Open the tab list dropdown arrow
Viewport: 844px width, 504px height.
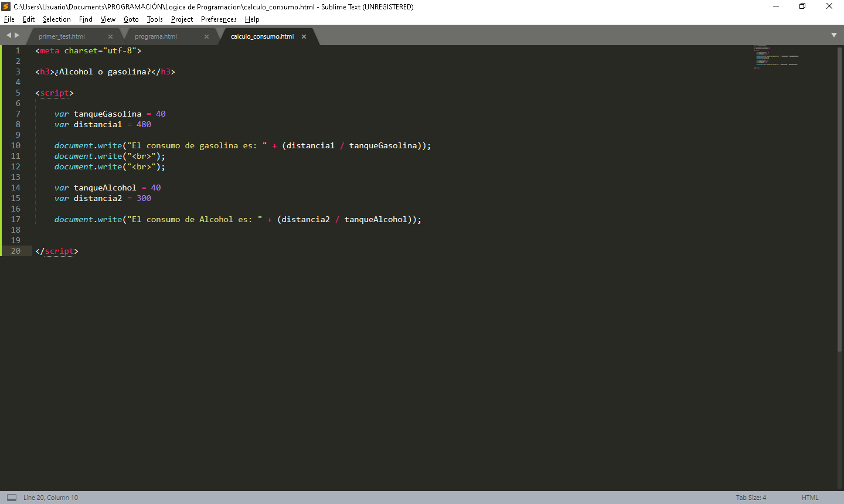click(x=834, y=35)
